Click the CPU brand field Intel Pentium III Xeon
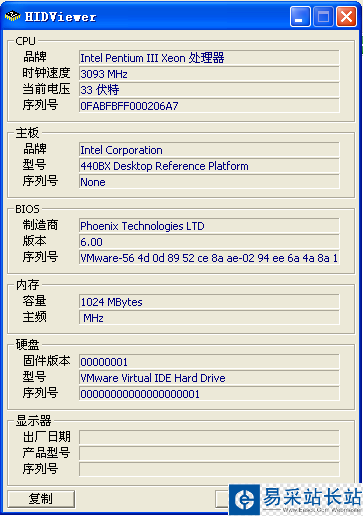This screenshot has height=516, width=363. 209,58
